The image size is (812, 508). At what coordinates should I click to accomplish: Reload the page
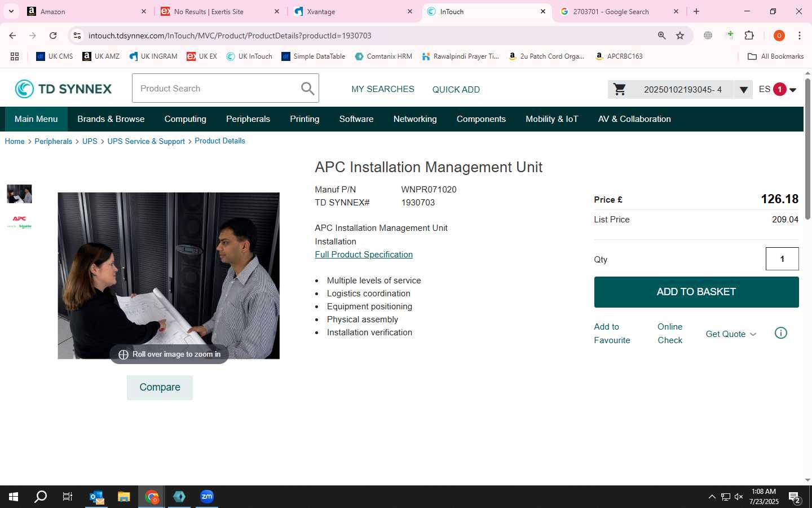click(53, 36)
